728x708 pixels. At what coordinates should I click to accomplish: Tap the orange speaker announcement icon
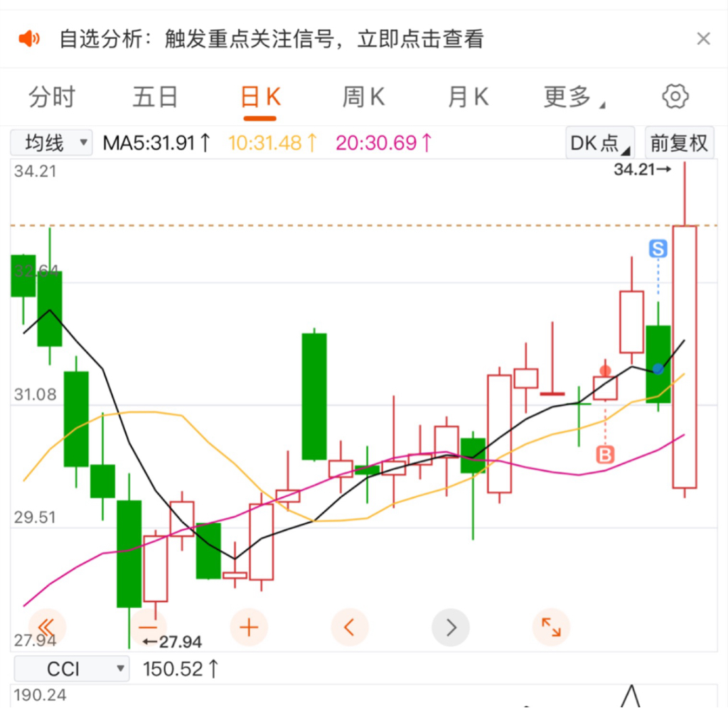(x=28, y=38)
